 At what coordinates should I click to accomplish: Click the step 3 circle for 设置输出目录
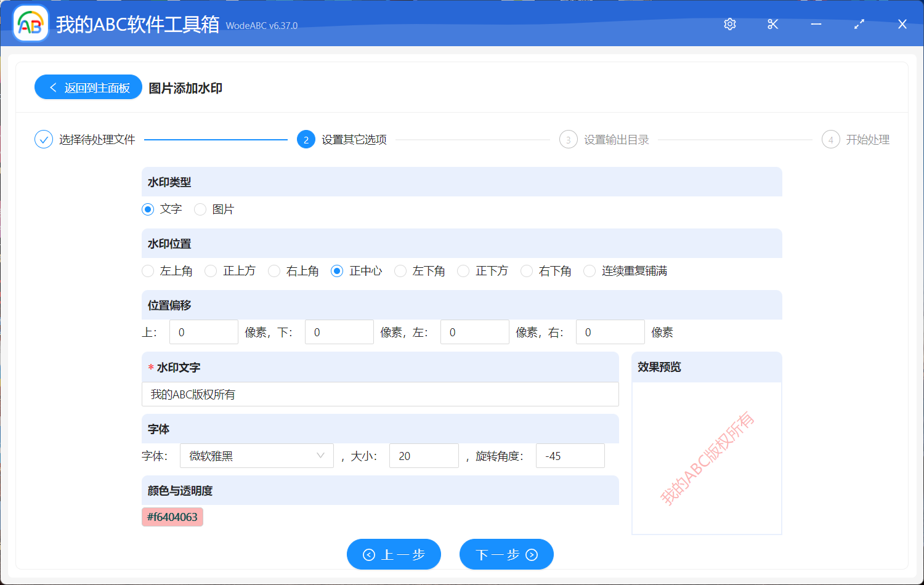coord(568,139)
